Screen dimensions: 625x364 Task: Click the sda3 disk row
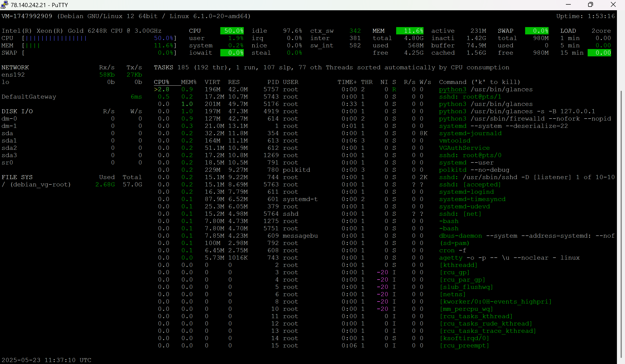click(72, 155)
